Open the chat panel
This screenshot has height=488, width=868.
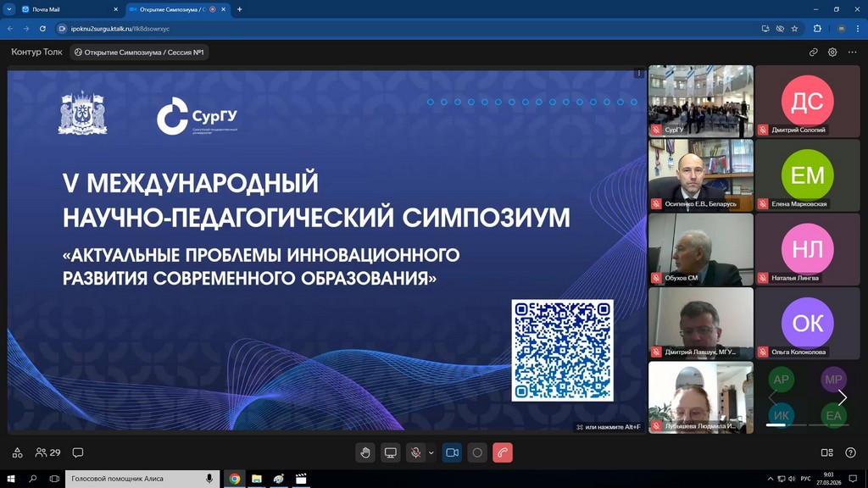pyautogui.click(x=78, y=452)
